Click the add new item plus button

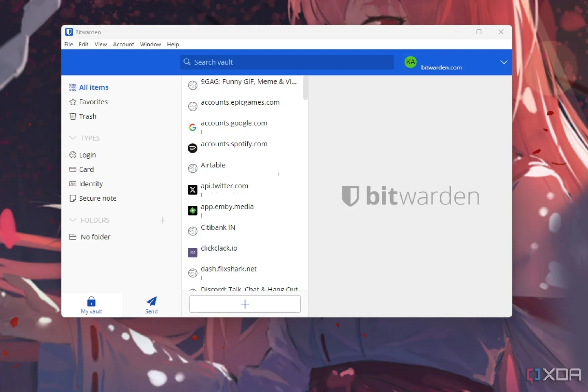tap(245, 304)
